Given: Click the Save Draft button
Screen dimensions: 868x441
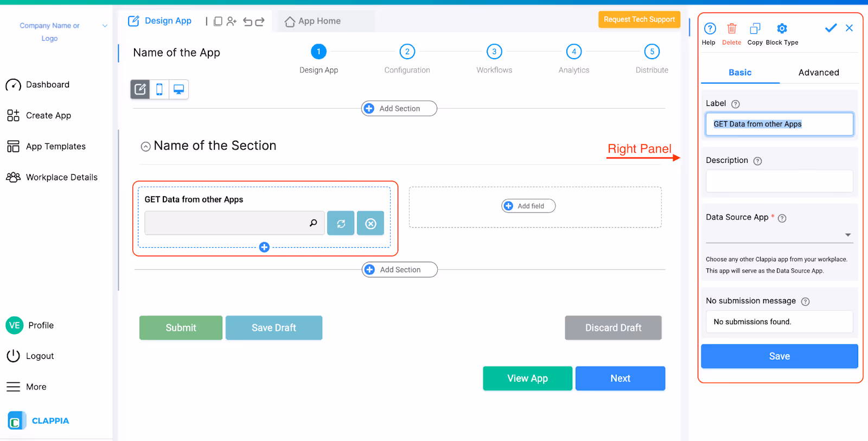Looking at the screenshot, I should coord(274,328).
